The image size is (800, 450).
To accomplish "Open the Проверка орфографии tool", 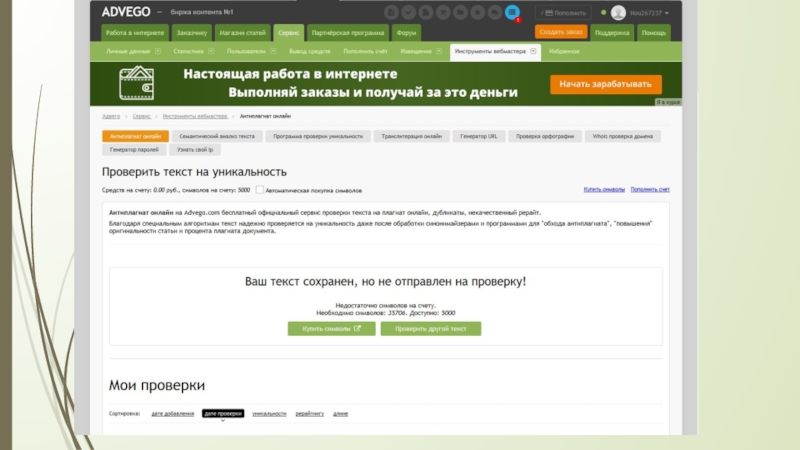I will click(x=545, y=136).
